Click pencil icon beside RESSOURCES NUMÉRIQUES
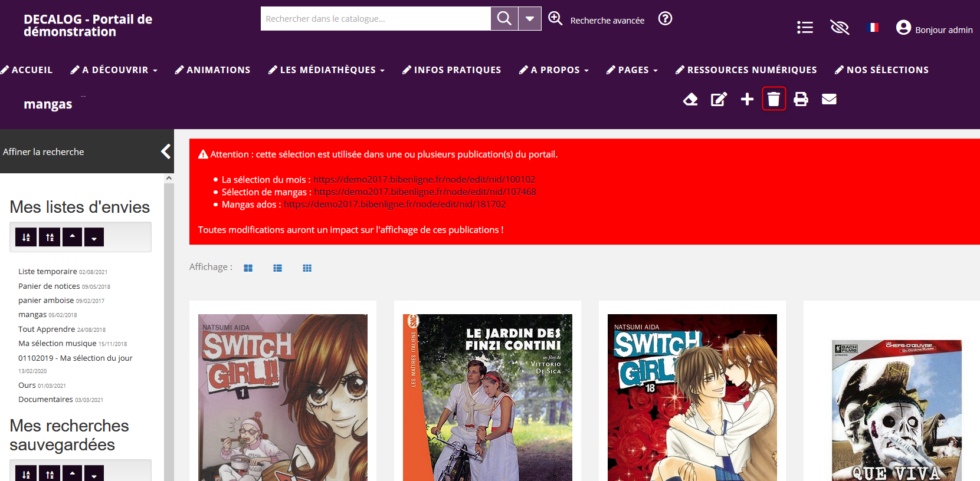 point(680,70)
